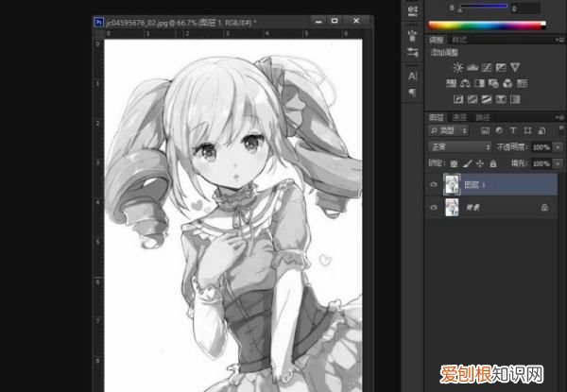Hide 图层 1 with its eye icon

tap(435, 184)
